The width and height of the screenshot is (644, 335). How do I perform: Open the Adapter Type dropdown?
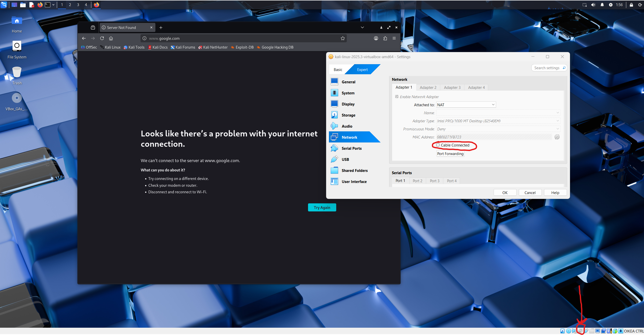click(x=498, y=121)
